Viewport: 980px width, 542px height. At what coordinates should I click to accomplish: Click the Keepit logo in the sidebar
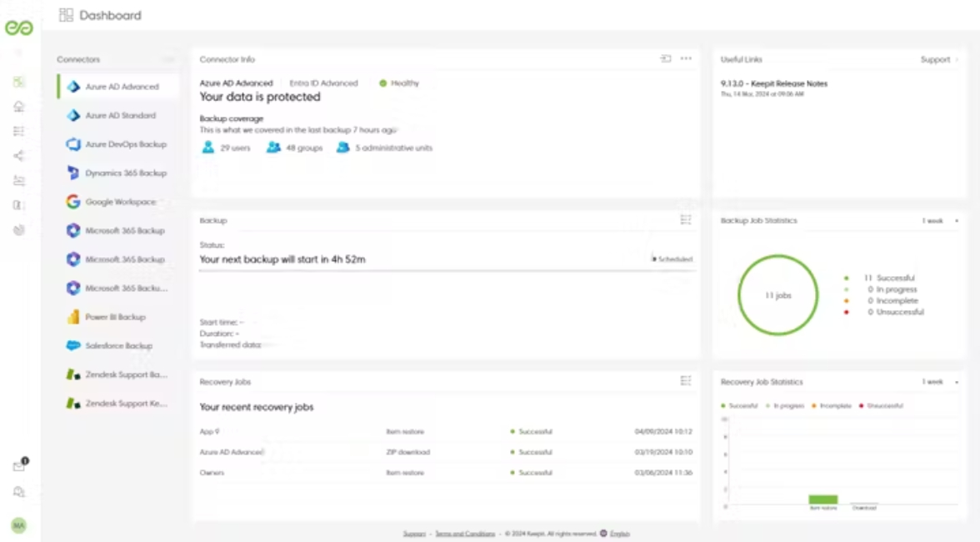18,28
